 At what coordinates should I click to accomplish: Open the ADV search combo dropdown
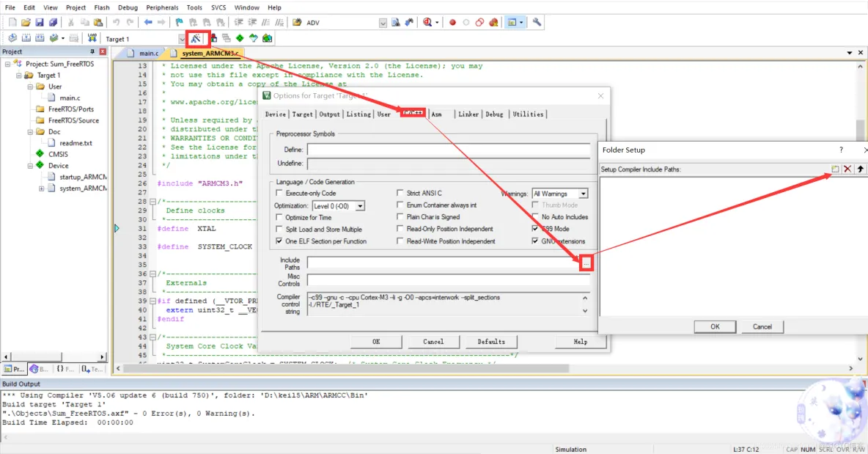point(383,23)
